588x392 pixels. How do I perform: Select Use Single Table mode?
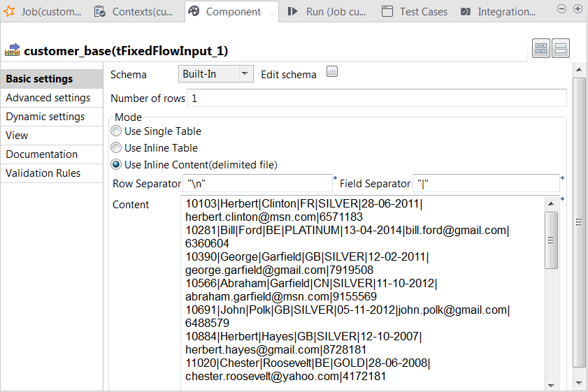(x=116, y=131)
